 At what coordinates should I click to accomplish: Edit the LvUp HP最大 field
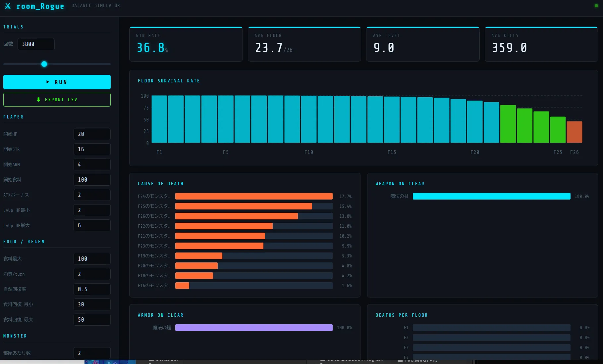(x=92, y=225)
